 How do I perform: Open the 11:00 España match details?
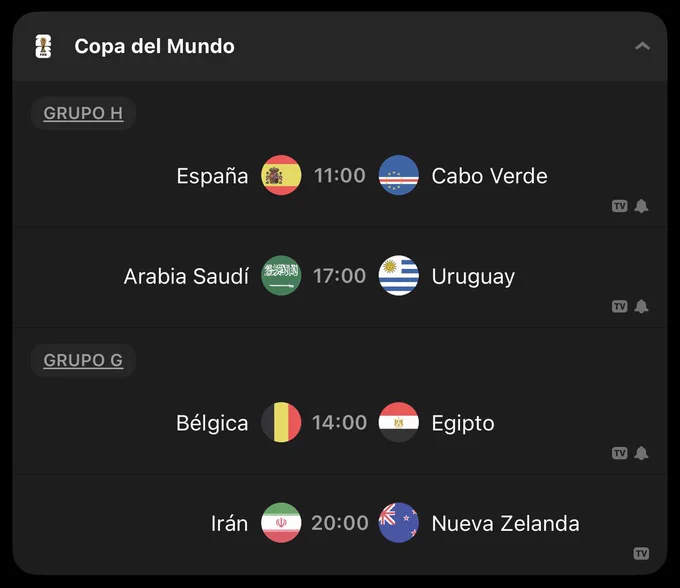pos(340,176)
